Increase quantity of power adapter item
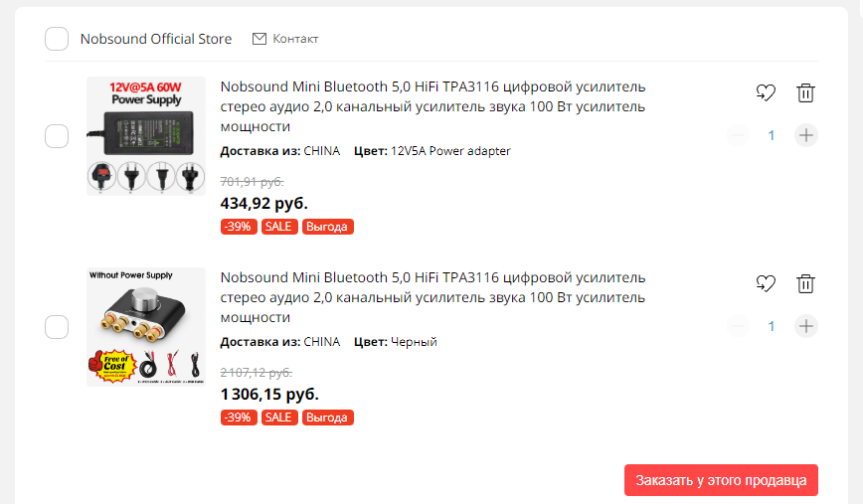This screenshot has width=863, height=504. point(806,135)
